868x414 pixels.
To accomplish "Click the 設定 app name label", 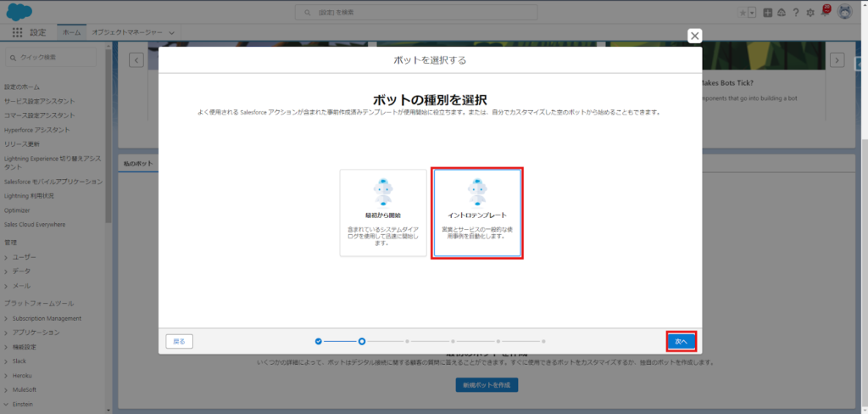I will (37, 33).
